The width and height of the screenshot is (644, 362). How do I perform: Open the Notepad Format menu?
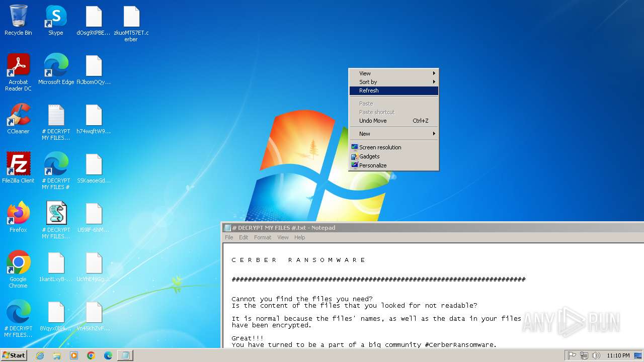263,237
